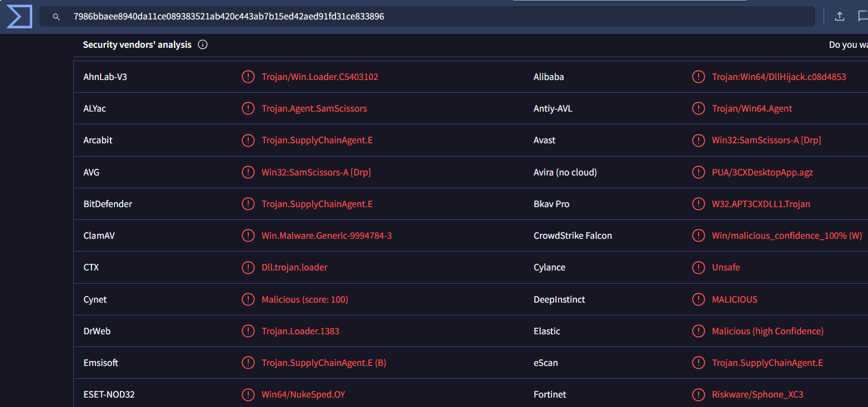Viewport: 868px width, 407px height.
Task: Click the magnifying glass search icon
Action: (56, 17)
